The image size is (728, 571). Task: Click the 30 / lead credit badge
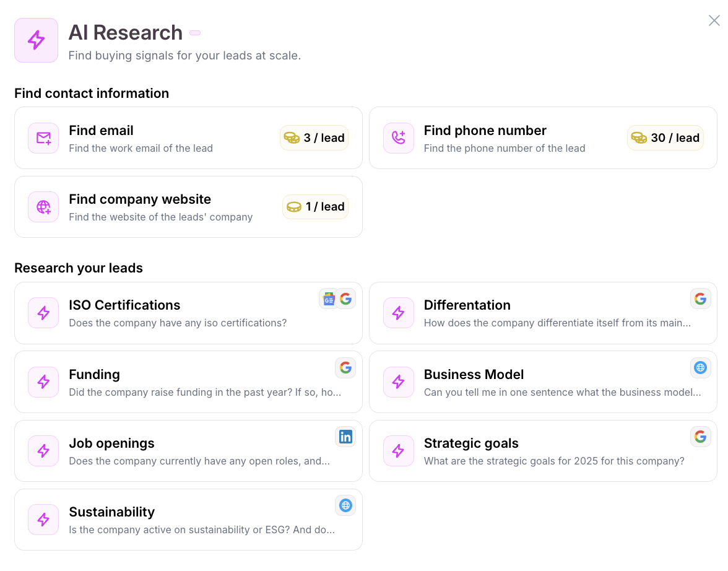pos(665,138)
